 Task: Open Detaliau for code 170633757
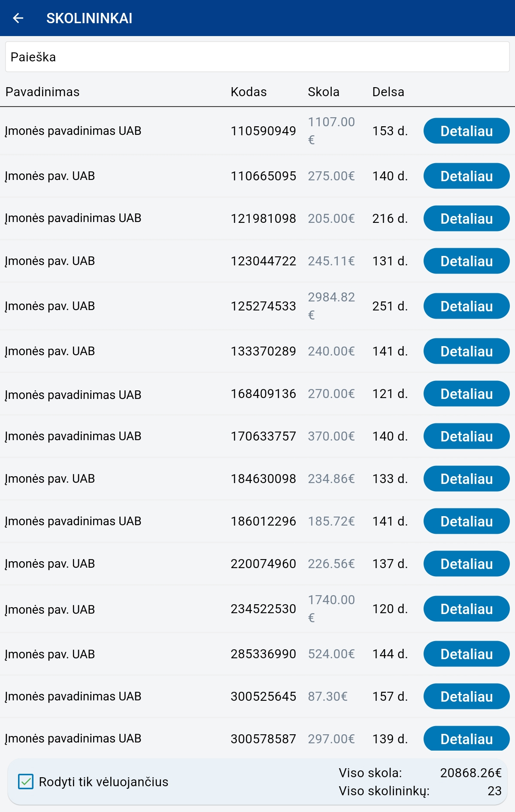467,436
